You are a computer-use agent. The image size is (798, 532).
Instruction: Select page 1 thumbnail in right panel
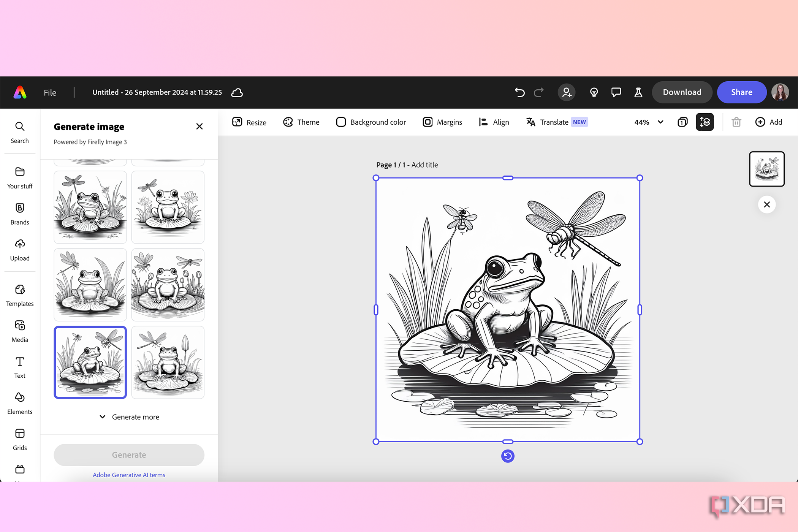767,169
